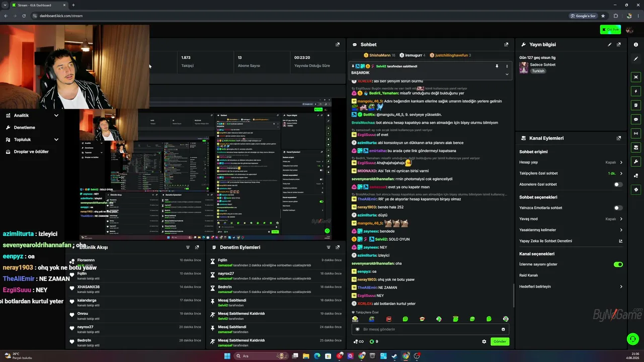Open Hedefleri belirleyin settings
The image size is (644, 362).
pyautogui.click(x=571, y=287)
